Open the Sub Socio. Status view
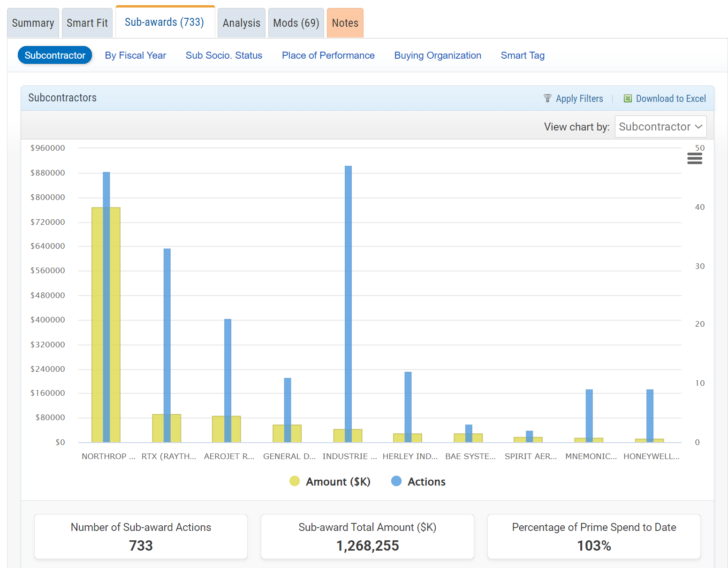728x568 pixels. [x=224, y=55]
